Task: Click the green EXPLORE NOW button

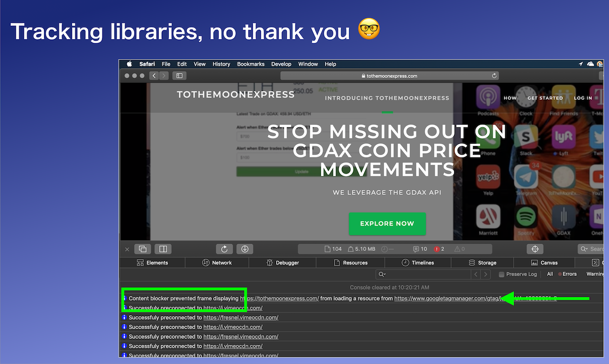Action: tap(387, 224)
